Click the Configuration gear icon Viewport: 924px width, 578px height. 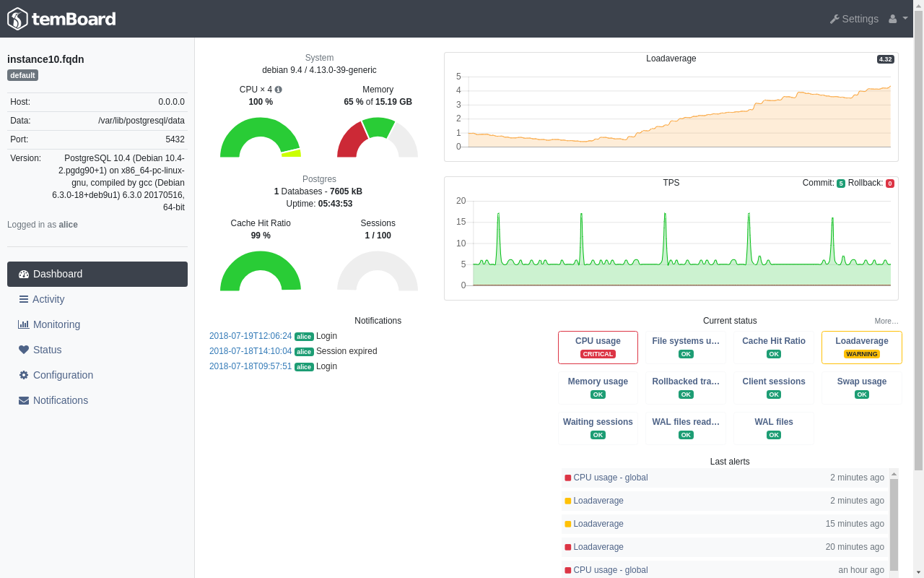24,375
